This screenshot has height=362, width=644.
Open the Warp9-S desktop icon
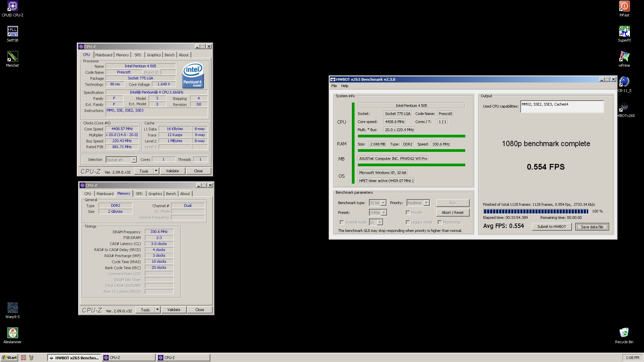click(x=12, y=311)
